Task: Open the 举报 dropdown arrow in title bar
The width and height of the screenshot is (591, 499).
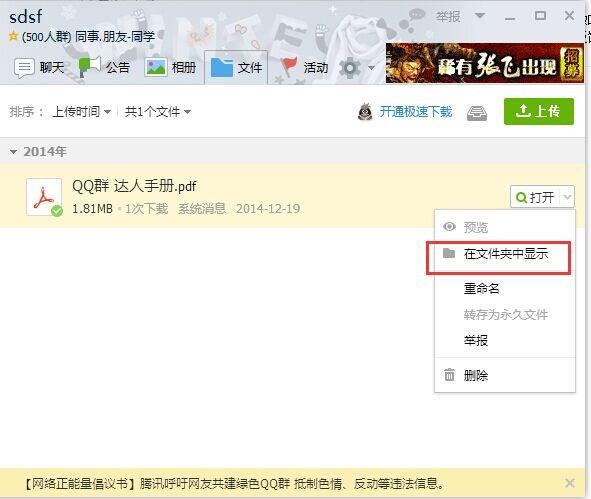Action: pyautogui.click(x=480, y=16)
